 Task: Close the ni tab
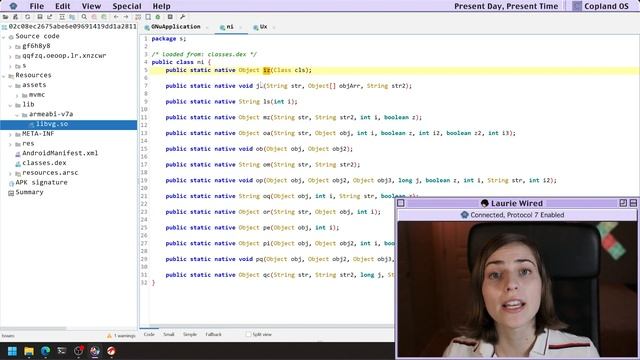(x=240, y=27)
